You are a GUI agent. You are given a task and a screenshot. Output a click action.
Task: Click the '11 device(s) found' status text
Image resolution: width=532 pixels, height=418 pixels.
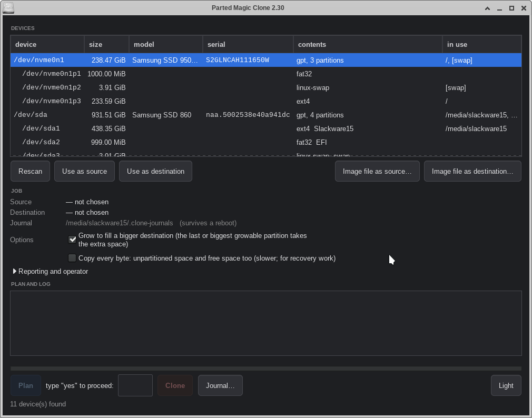click(38, 404)
